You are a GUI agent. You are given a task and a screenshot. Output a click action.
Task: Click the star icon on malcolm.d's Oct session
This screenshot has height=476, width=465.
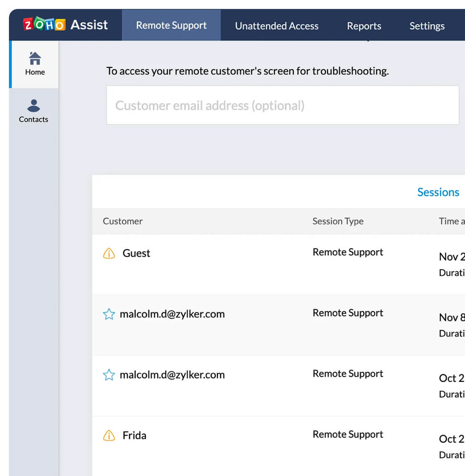[x=109, y=375]
